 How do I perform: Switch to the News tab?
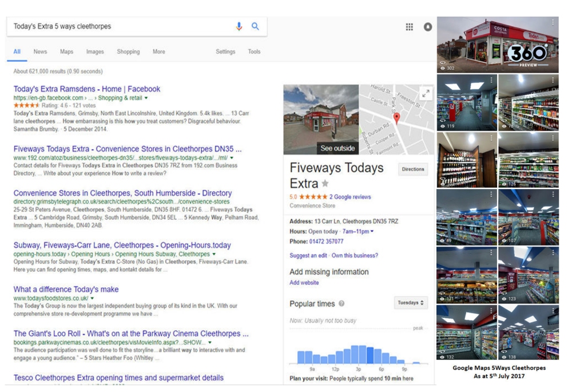click(x=40, y=52)
